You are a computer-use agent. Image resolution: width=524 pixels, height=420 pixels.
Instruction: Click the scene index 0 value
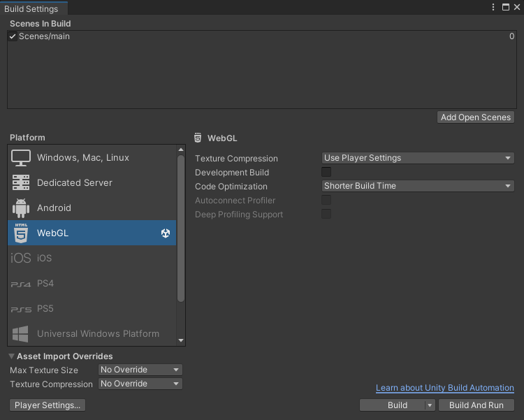[x=511, y=36]
